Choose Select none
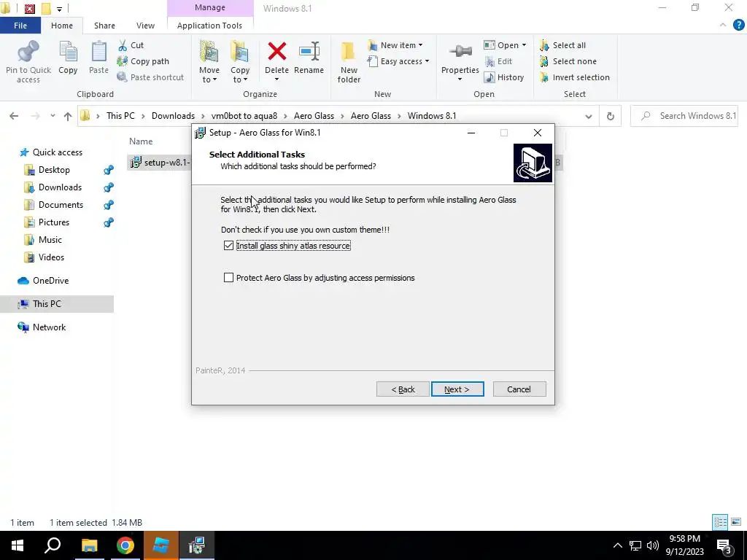Viewport: 747px width, 560px height. pos(568,61)
